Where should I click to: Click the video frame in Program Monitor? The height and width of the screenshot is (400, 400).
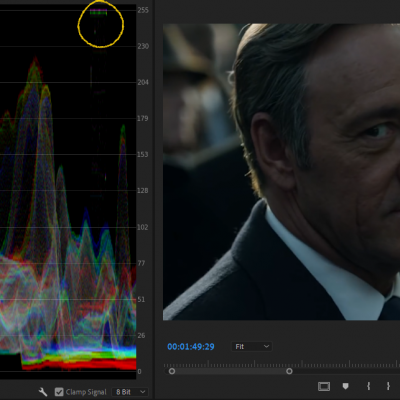(x=281, y=172)
